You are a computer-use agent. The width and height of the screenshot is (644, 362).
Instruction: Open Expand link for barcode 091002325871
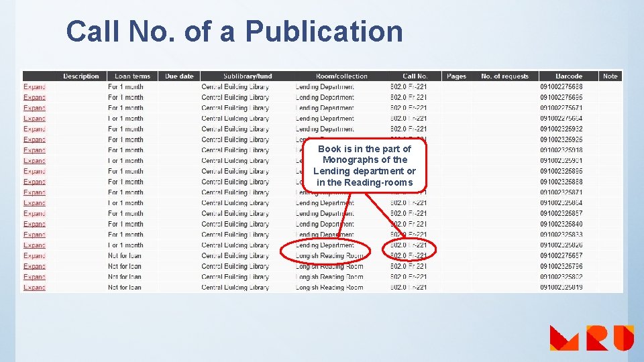[34, 192]
